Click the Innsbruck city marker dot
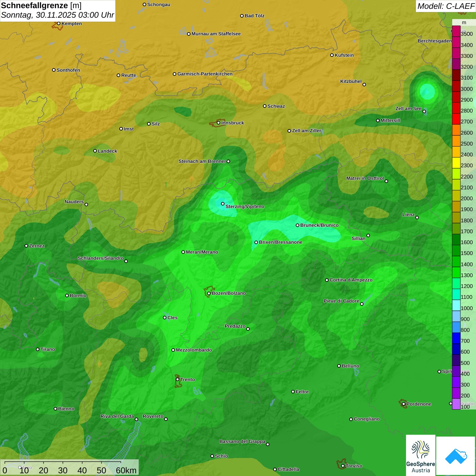The height and width of the screenshot is (476, 476). pyautogui.click(x=219, y=123)
